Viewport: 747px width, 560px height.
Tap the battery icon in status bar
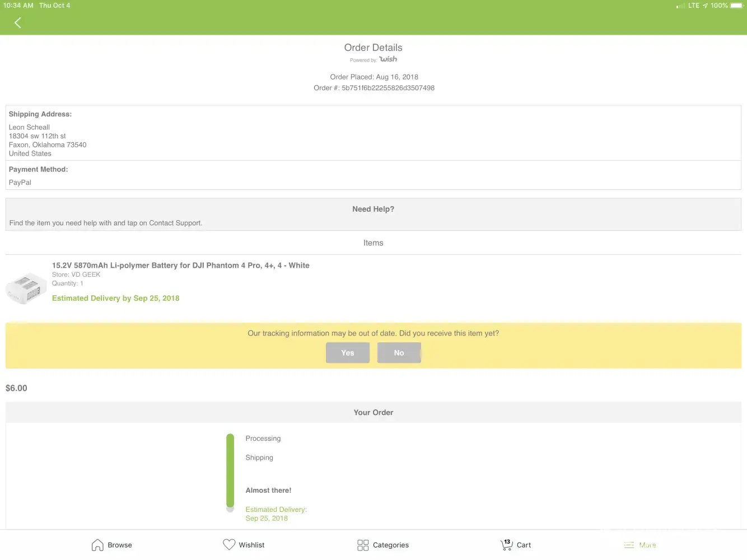click(x=737, y=6)
